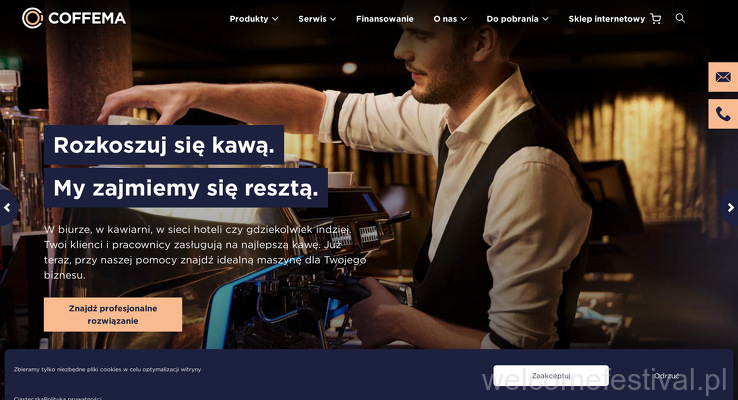Click the headline Rozkoszuj się kawą
The width and height of the screenshot is (738, 400).
[x=164, y=145]
